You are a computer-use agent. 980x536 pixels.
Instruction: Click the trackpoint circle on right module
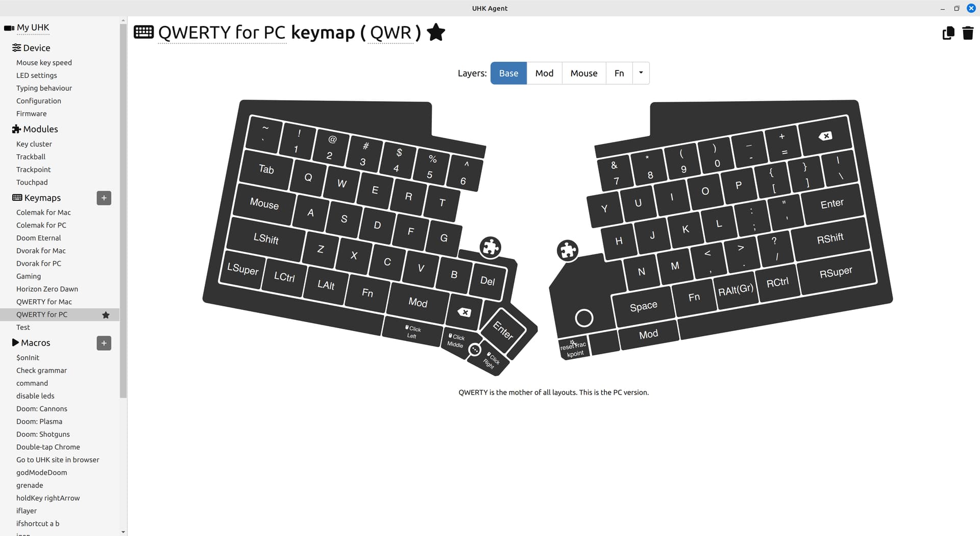click(x=584, y=318)
